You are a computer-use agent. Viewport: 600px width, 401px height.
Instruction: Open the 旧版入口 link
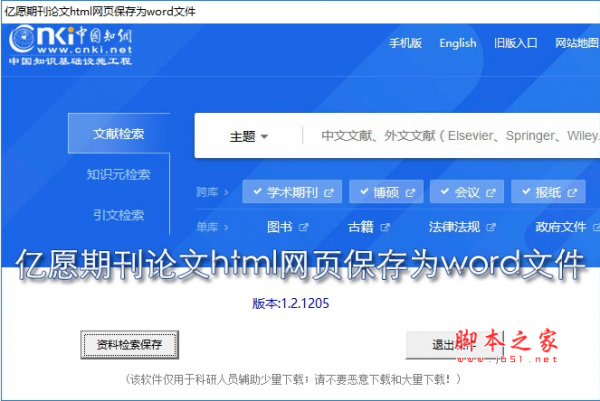515,43
